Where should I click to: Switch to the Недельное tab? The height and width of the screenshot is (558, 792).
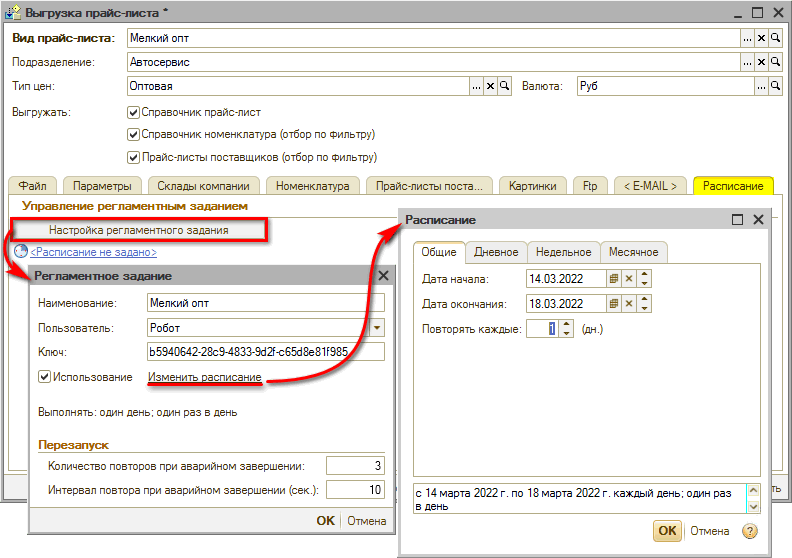pyautogui.click(x=563, y=252)
